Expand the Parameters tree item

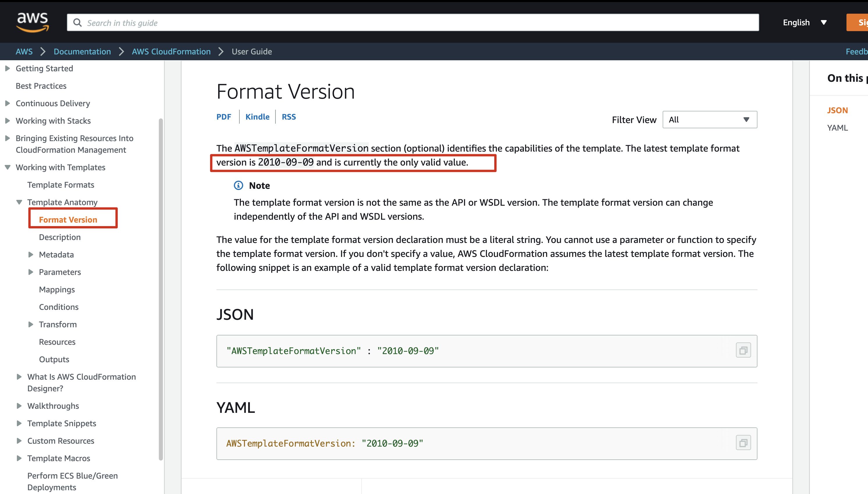(x=31, y=272)
